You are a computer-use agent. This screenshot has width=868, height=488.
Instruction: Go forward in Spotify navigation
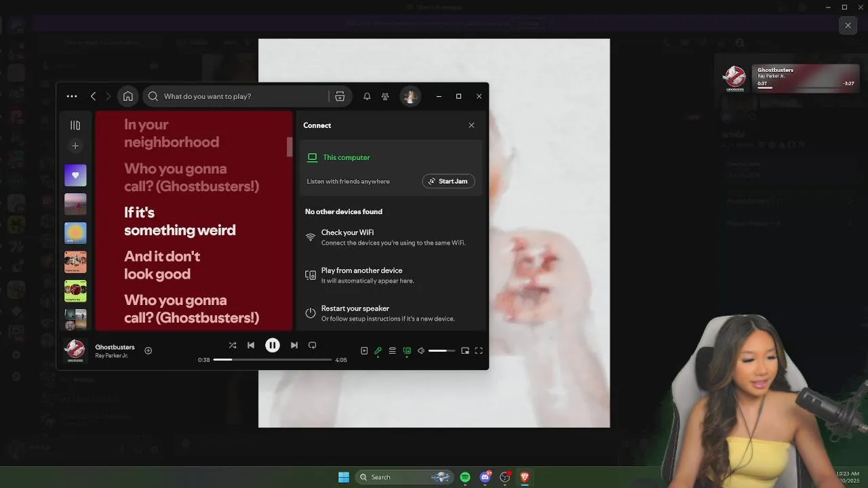click(108, 96)
